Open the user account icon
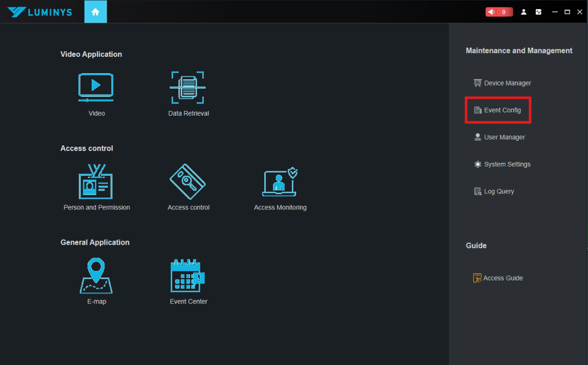The width and height of the screenshot is (588, 365). coord(523,12)
